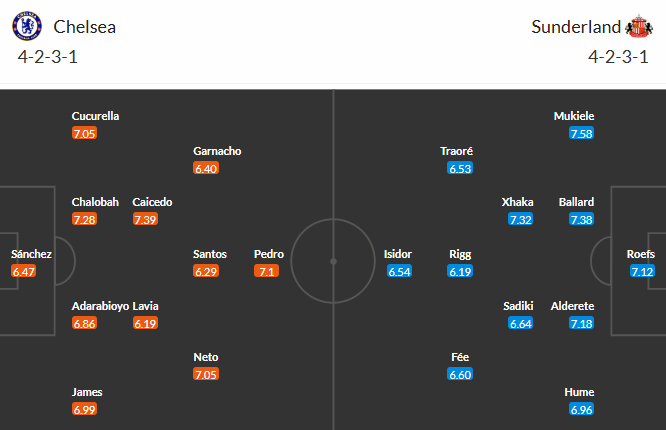The width and height of the screenshot is (666, 430).
Task: Click Chalobah's 7.28 rating badge
Action: (x=84, y=219)
